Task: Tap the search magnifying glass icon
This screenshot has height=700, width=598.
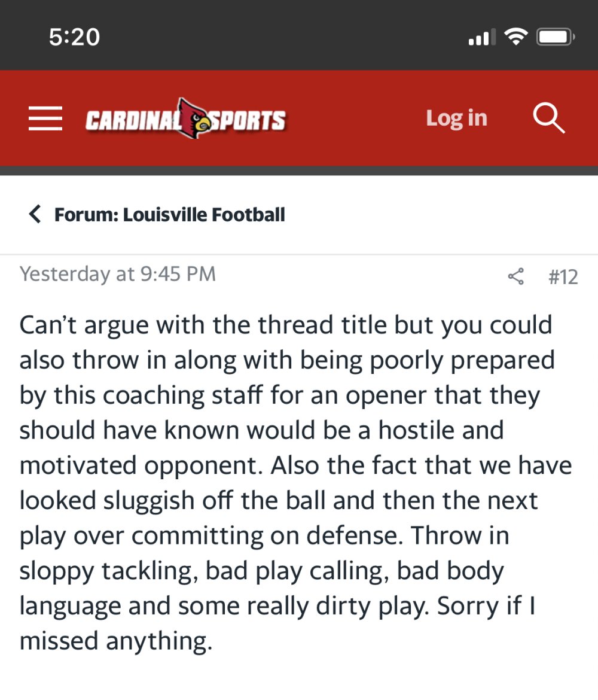Action: (548, 118)
